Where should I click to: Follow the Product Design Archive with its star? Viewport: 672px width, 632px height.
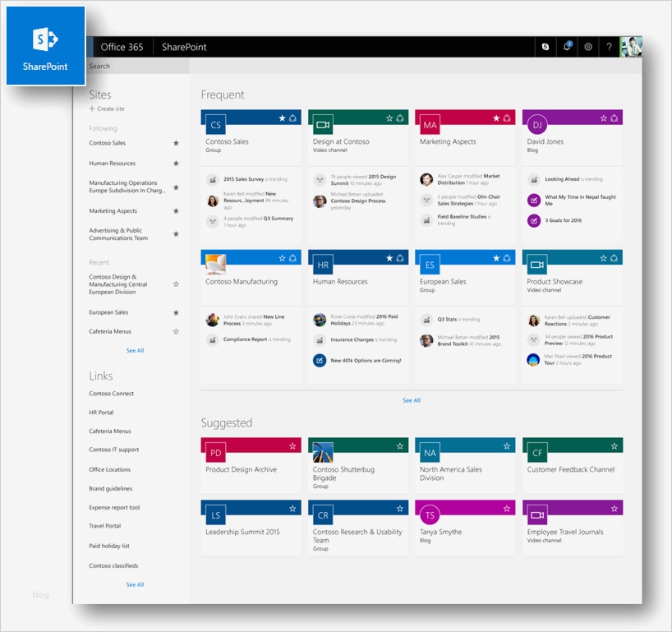tap(292, 446)
